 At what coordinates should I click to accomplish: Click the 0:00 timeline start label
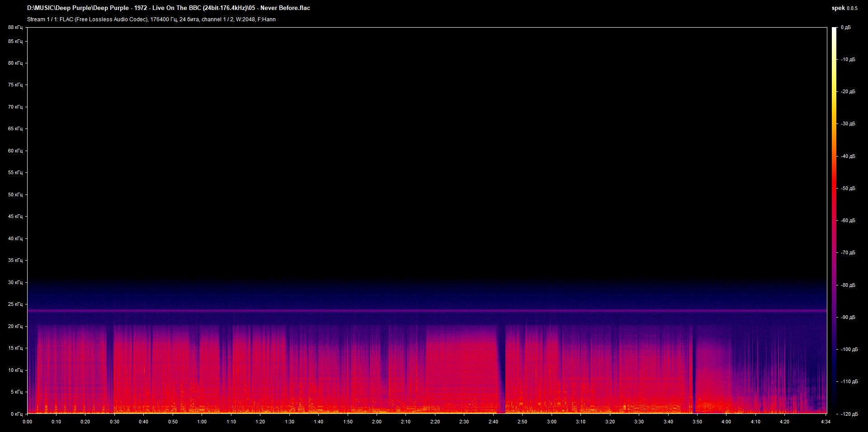point(27,422)
